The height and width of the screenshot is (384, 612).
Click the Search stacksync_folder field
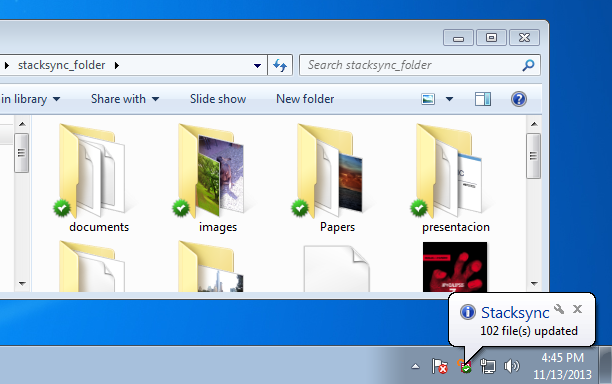tap(420, 65)
